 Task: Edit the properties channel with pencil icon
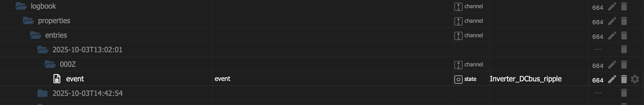click(x=612, y=21)
